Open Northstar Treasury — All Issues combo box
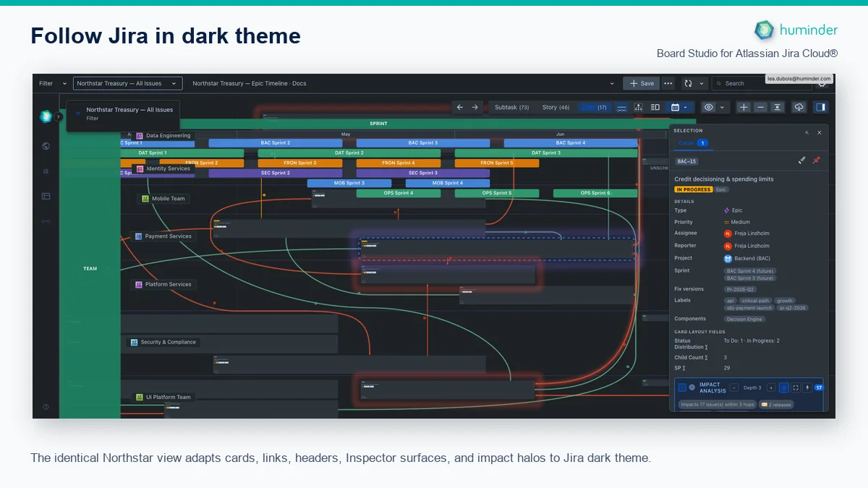Image resolution: width=868 pixels, height=488 pixels. [127, 83]
